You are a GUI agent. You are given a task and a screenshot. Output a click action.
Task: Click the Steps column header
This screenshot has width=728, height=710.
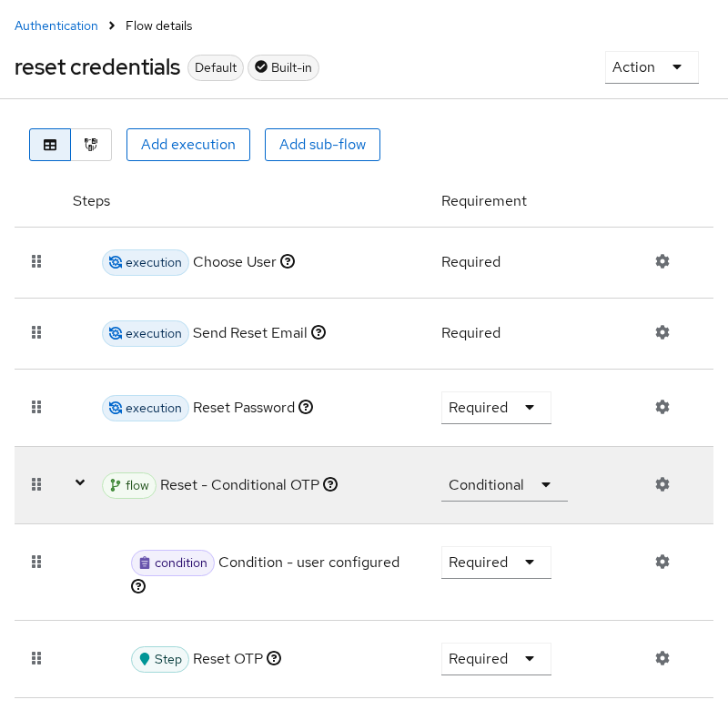[x=92, y=201]
